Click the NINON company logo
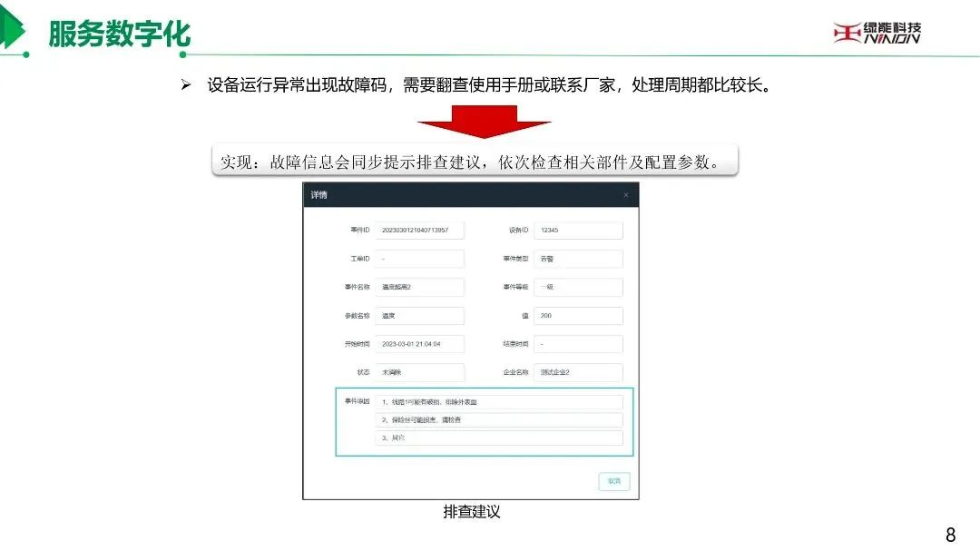The width and height of the screenshot is (980, 551). coord(877,33)
